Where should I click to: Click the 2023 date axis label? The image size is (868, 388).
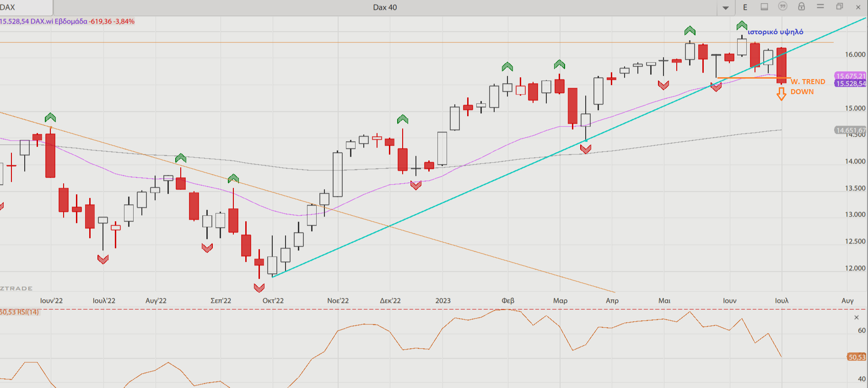coord(443,301)
